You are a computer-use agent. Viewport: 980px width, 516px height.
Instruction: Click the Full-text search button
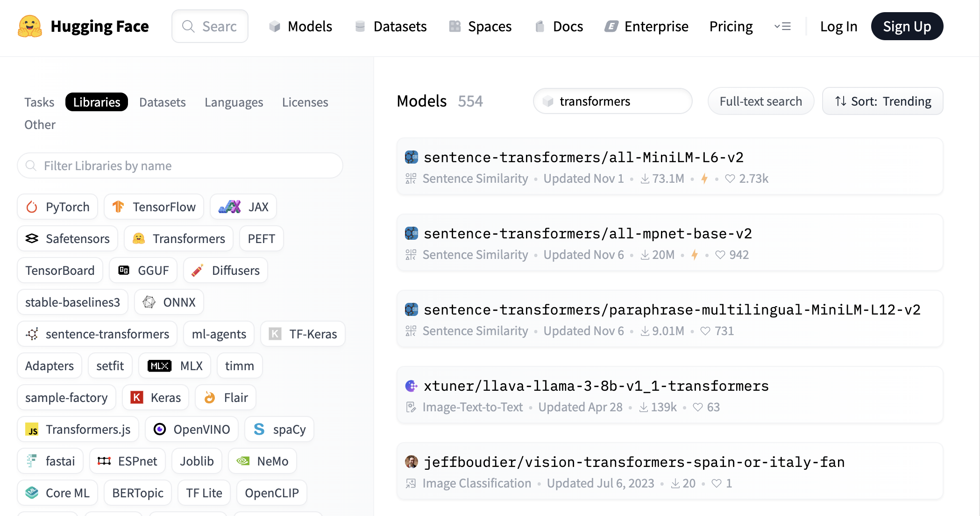coord(760,101)
